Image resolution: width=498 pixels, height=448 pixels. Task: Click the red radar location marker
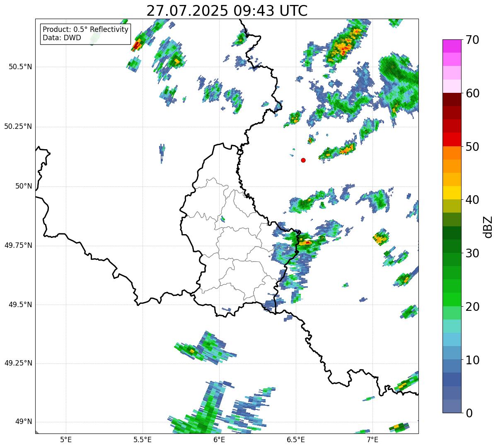tap(303, 160)
